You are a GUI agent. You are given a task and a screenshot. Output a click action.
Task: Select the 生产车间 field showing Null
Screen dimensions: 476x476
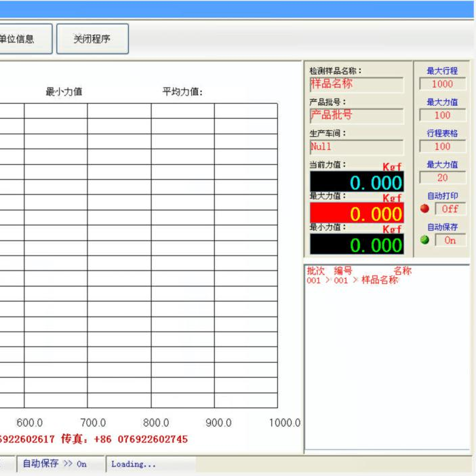click(356, 146)
